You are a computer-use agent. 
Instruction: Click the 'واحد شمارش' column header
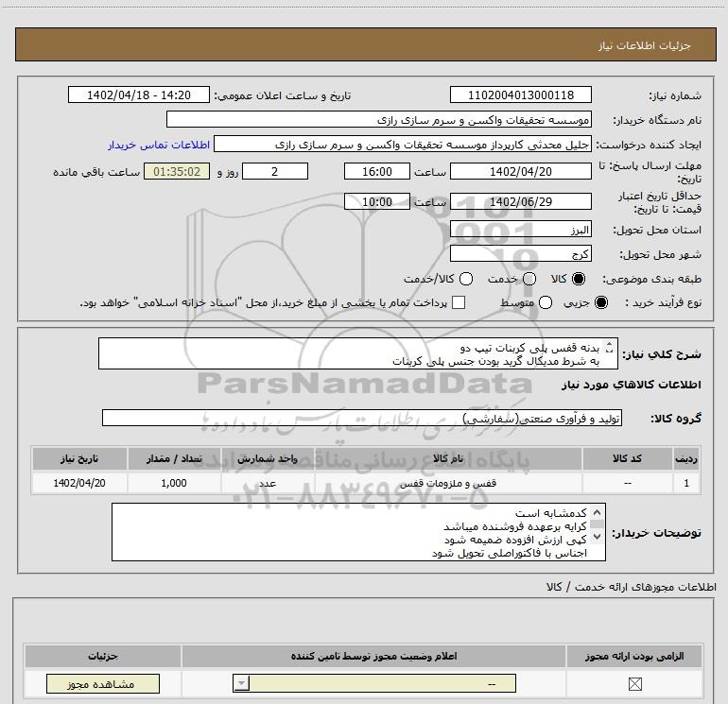click(268, 459)
